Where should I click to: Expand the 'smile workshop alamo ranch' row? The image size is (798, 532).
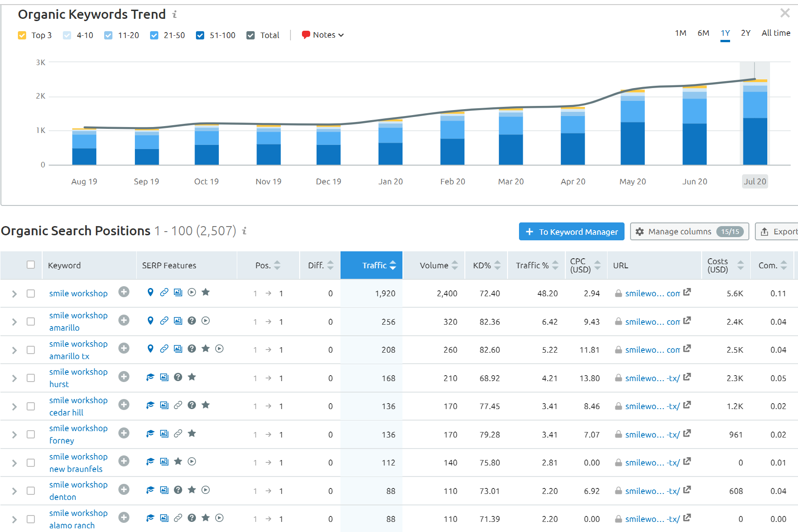[x=14, y=519]
